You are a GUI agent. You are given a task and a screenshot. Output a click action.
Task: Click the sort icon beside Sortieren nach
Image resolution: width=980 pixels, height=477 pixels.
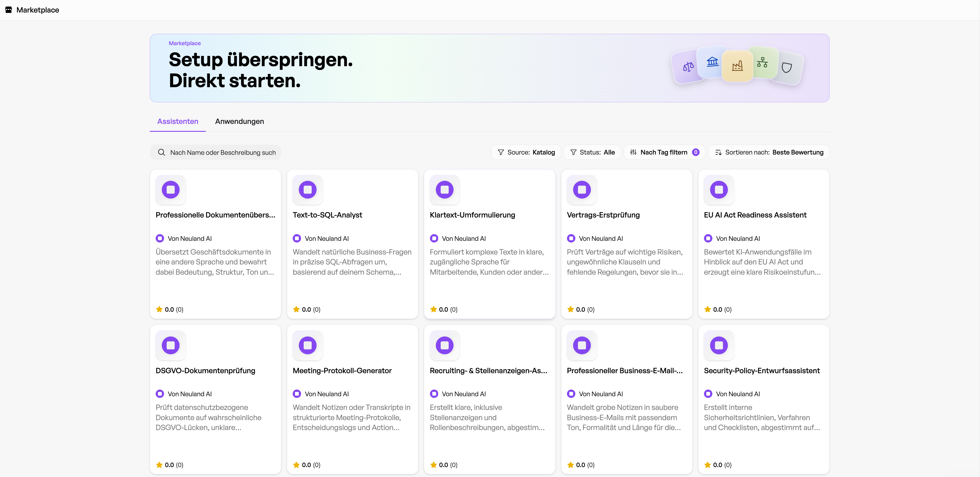(x=718, y=152)
